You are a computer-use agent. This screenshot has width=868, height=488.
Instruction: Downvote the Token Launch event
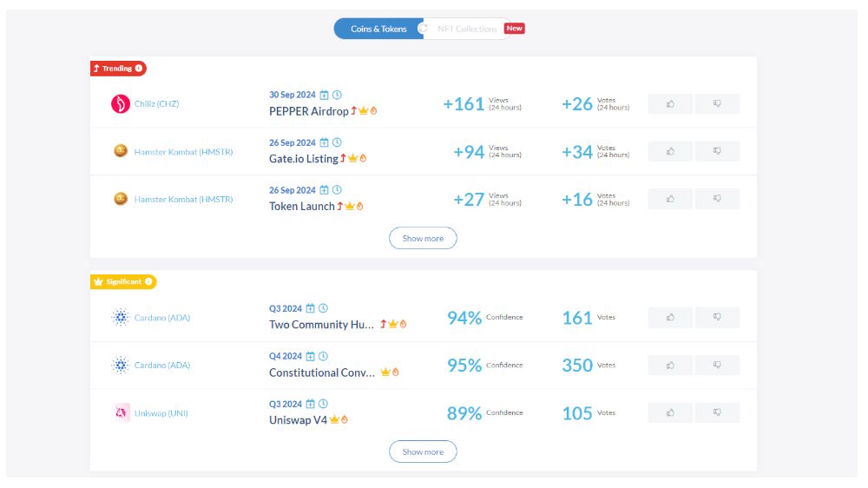click(x=717, y=199)
